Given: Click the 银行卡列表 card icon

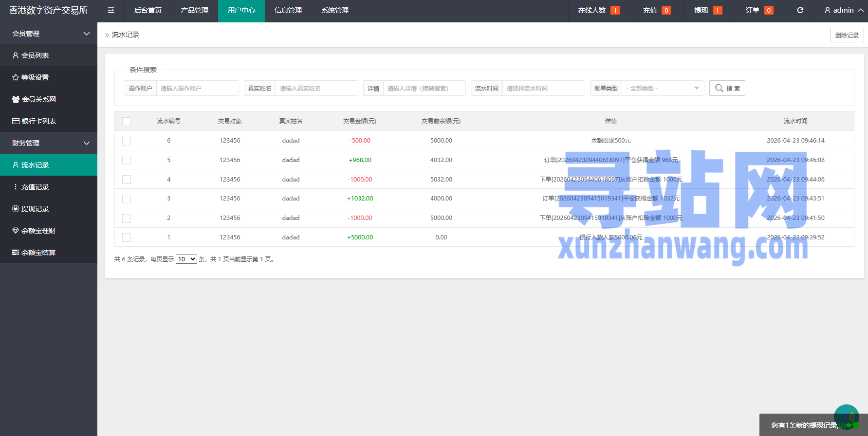Looking at the screenshot, I should coord(16,121).
